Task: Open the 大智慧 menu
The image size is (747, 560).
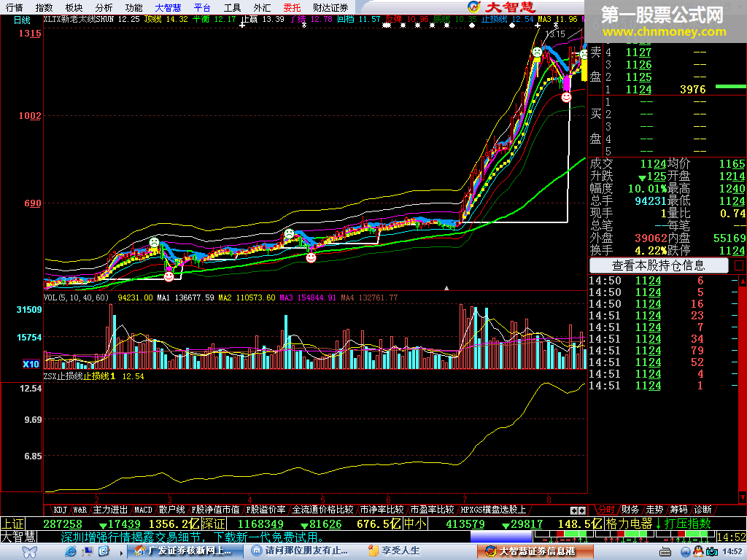Action: click(169, 7)
